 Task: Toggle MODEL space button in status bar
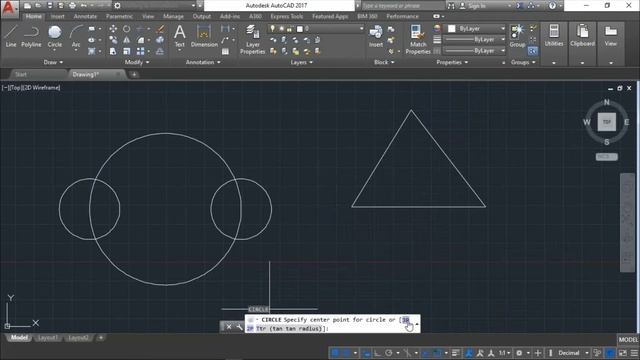click(628, 340)
